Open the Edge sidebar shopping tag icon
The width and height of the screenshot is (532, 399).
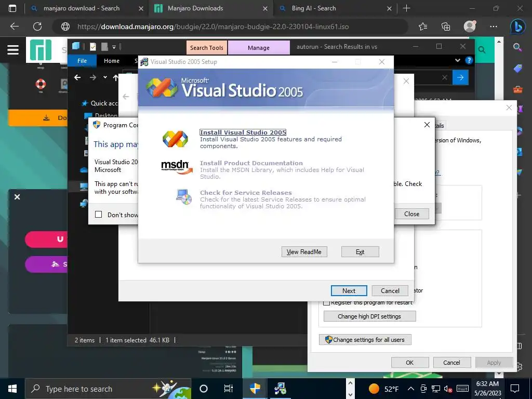click(518, 68)
